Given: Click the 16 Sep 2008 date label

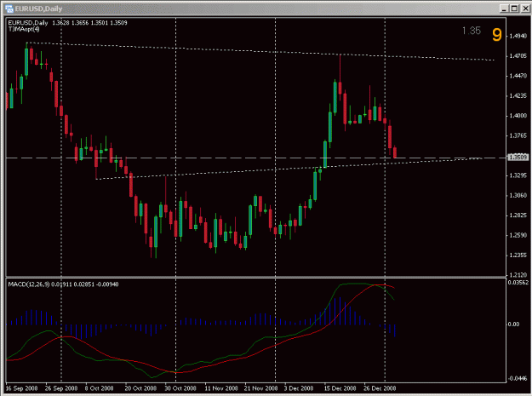Looking at the screenshot, I should tap(21, 388).
